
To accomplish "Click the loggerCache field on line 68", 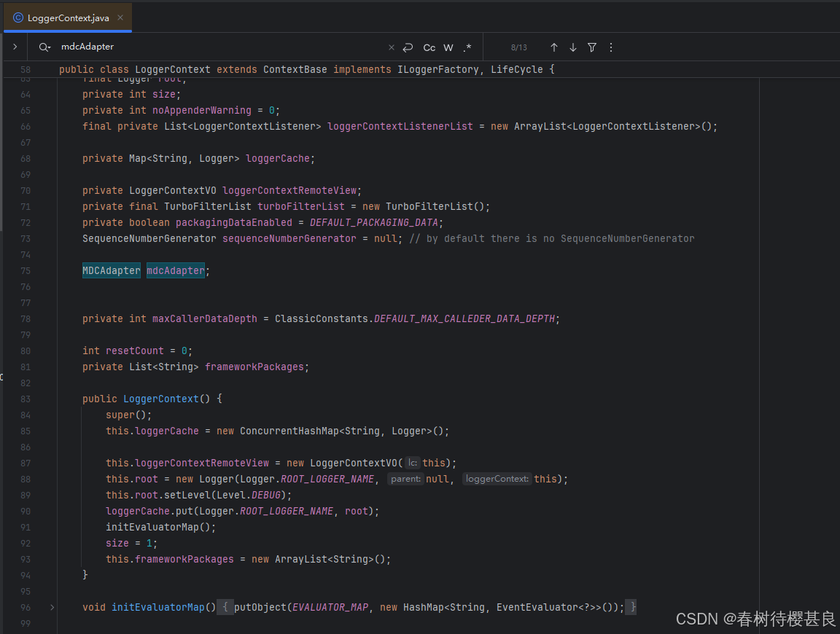I will (x=278, y=159).
